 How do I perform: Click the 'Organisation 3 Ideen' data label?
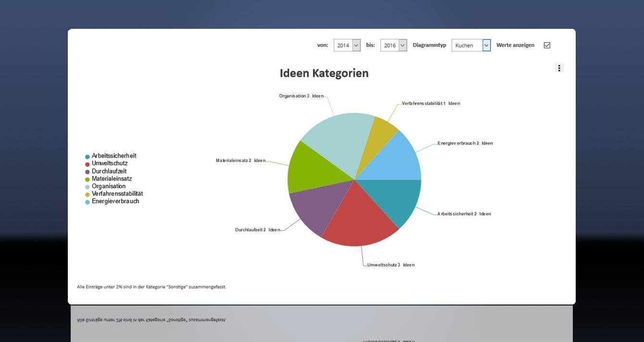click(x=302, y=96)
